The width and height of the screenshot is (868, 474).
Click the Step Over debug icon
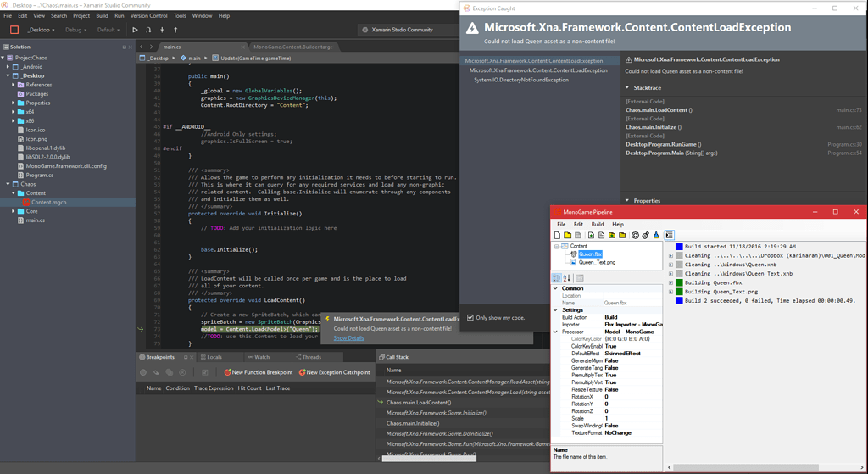pos(148,30)
